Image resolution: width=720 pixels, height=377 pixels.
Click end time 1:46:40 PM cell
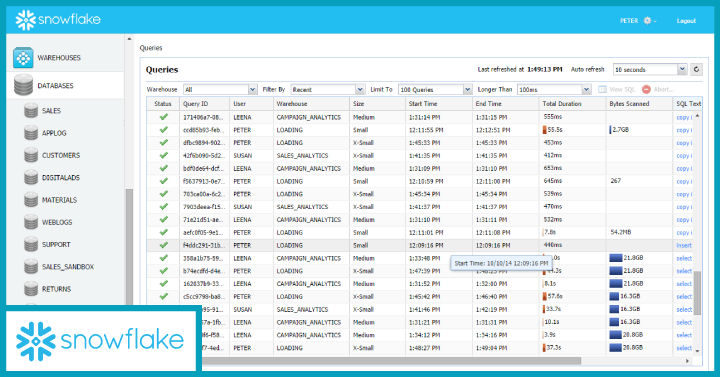click(x=505, y=297)
